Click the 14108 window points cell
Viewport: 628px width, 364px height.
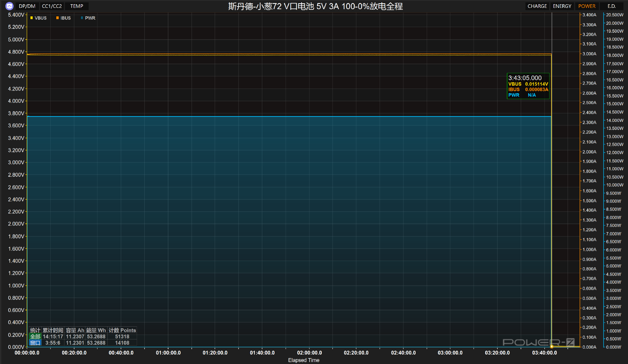[122, 343]
